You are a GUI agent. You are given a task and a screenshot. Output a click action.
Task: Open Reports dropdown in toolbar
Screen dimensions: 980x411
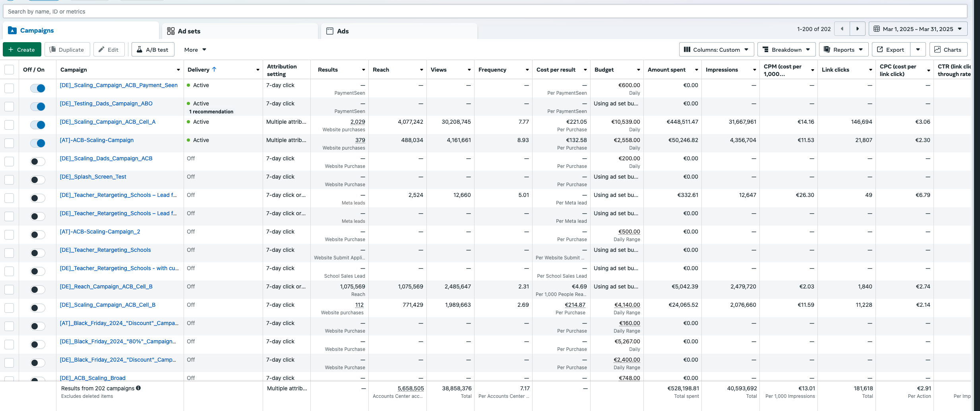tap(843, 50)
